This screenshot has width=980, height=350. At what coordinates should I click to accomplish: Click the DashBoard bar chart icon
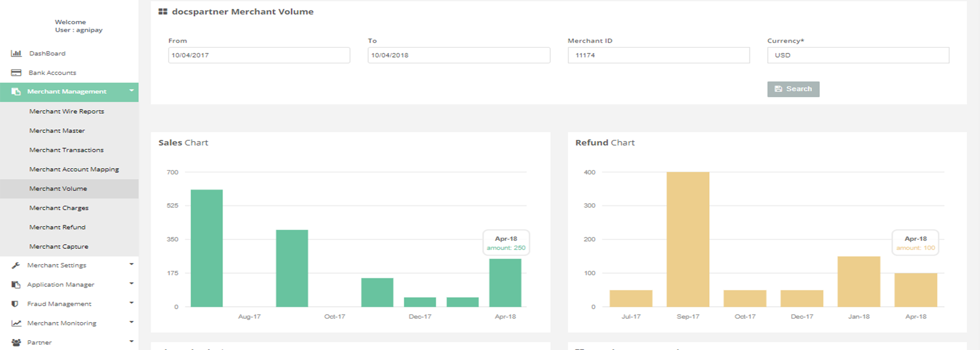click(x=16, y=54)
